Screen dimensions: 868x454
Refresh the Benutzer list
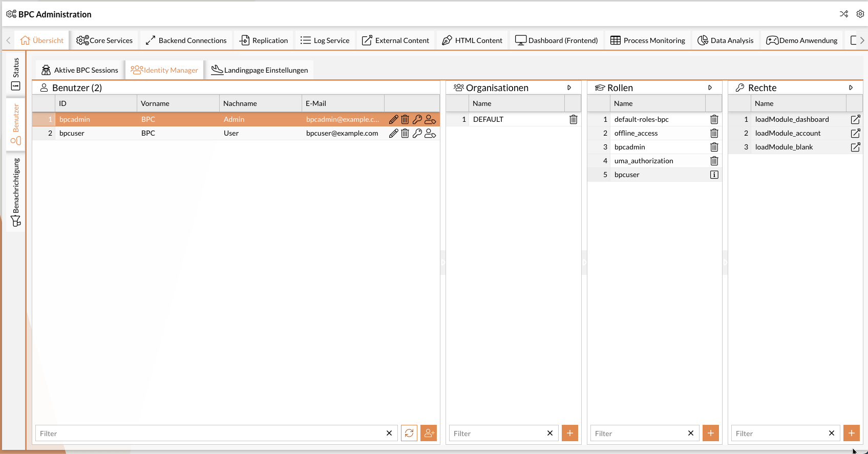409,433
